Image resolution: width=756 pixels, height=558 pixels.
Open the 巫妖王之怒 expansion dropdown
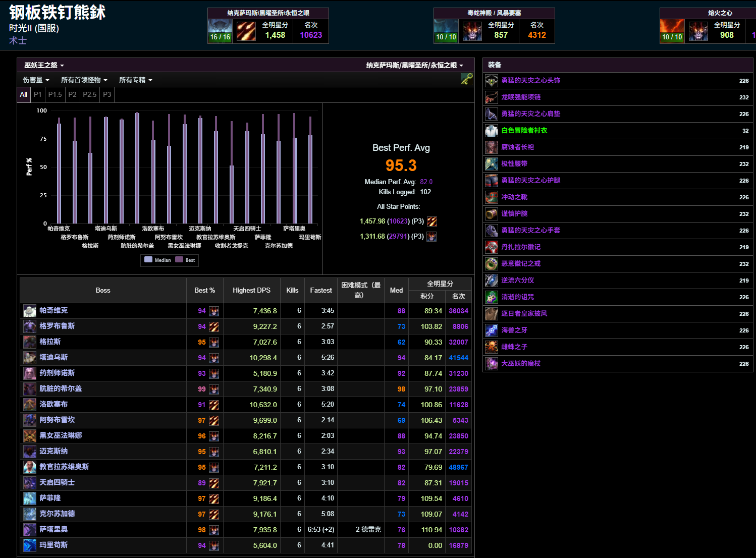coord(44,65)
